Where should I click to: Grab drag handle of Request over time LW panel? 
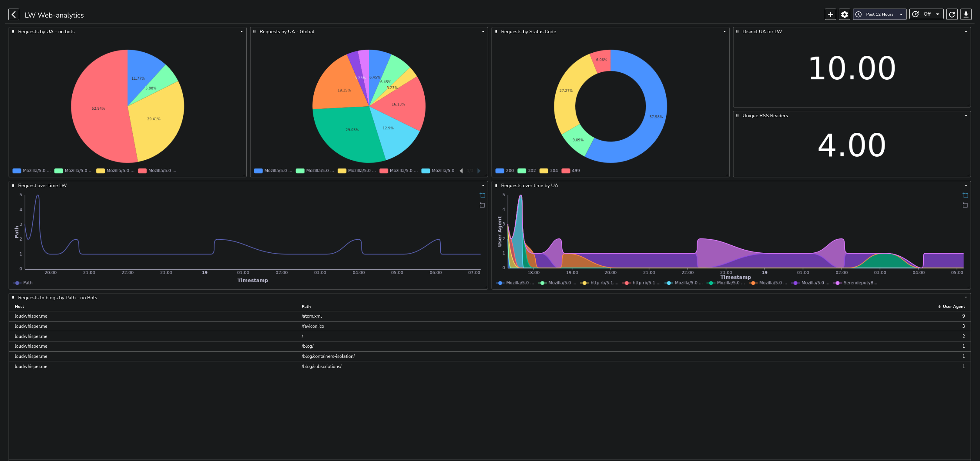click(x=13, y=186)
